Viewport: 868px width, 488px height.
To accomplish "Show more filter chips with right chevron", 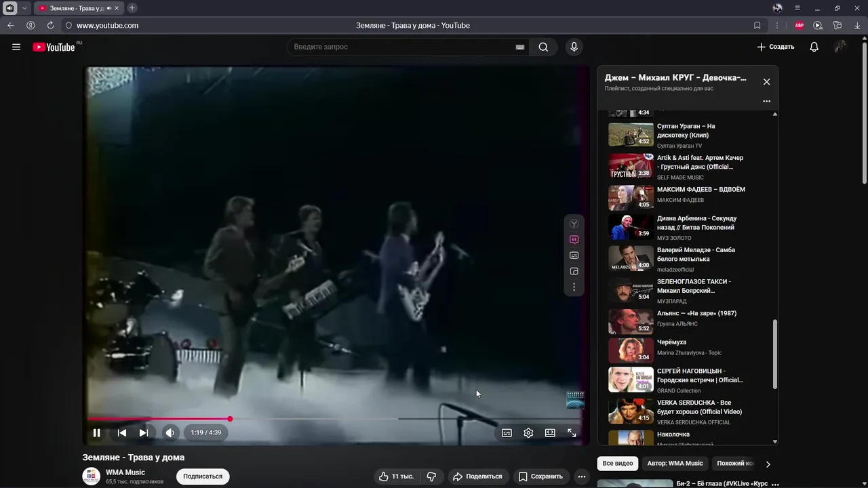I will pos(768,464).
